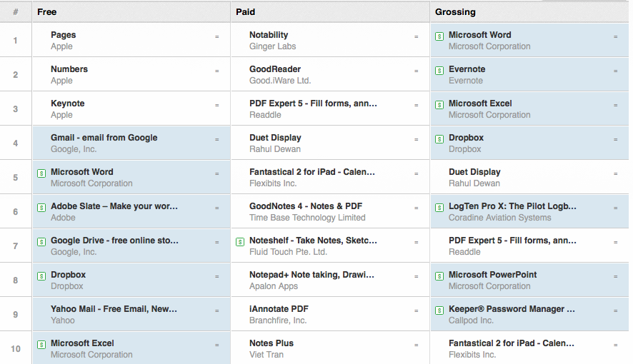The width and height of the screenshot is (633, 364).
Task: Open the Notes Plus entry
Action: pyautogui.click(x=271, y=343)
